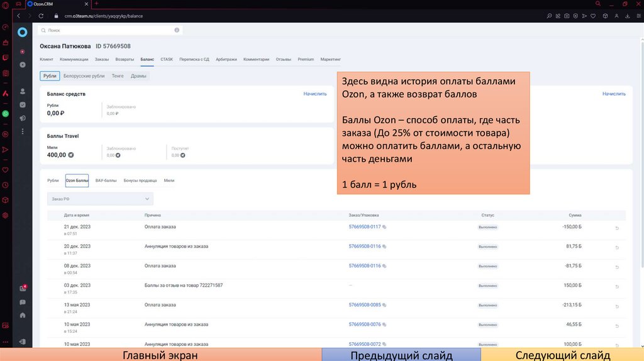
Task: Take a snapshot with the camera icon
Action: 567,16
